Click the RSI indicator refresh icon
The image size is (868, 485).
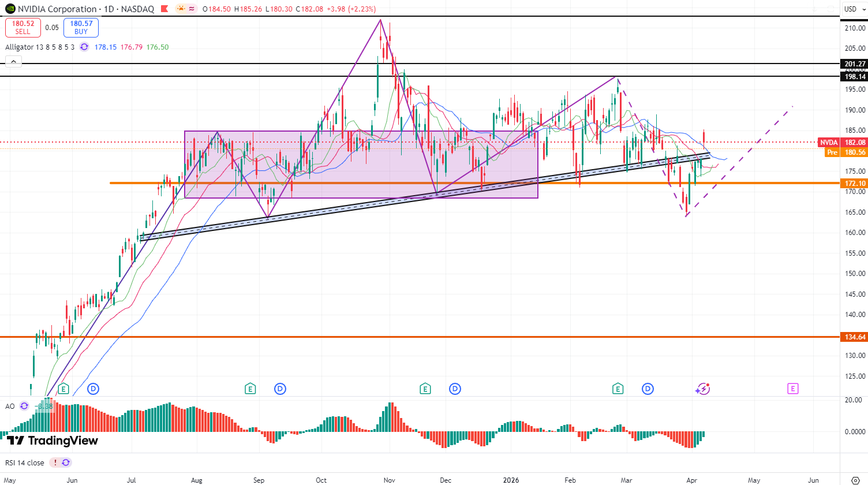tap(66, 462)
